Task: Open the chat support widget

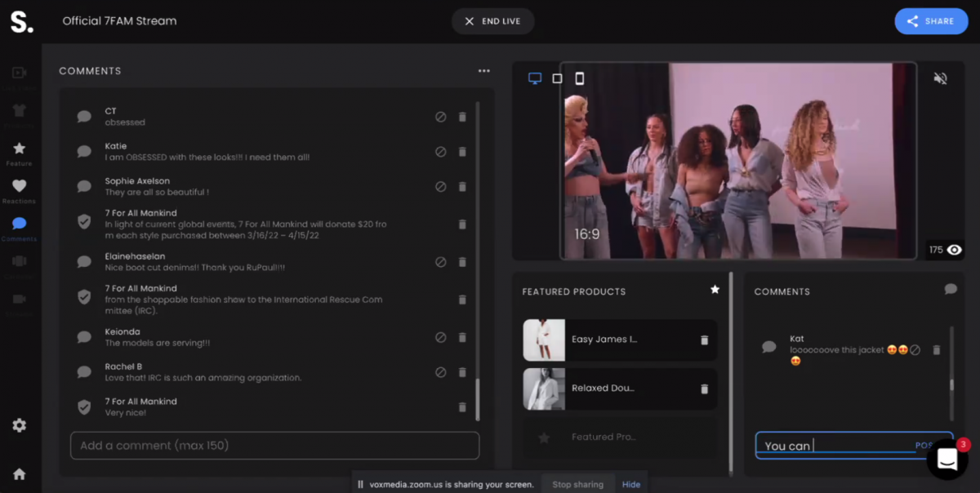Action: coord(947,460)
